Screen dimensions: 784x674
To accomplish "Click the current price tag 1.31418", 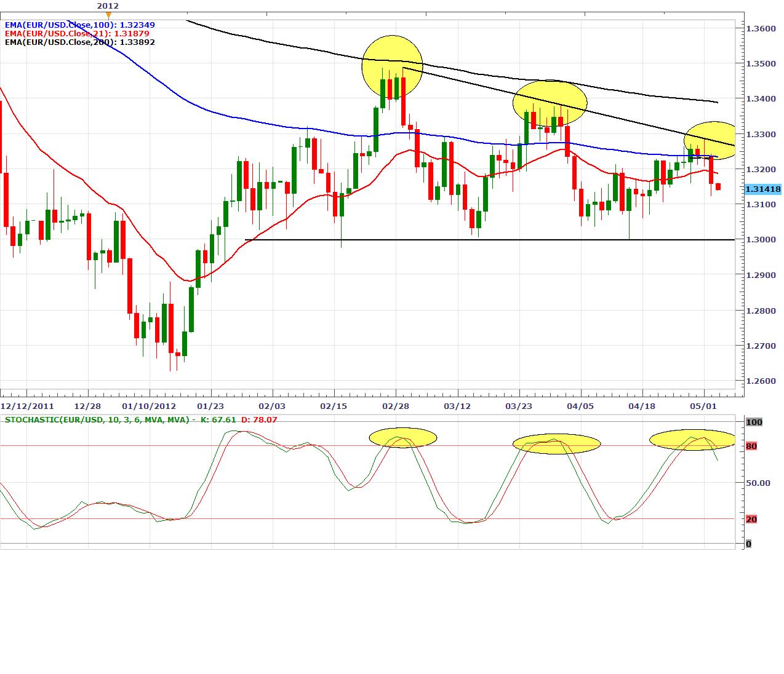I will pos(762,189).
